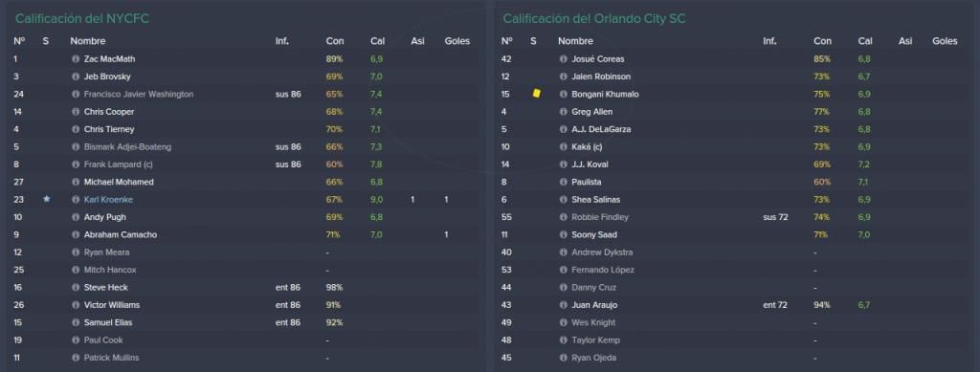Open info icon next to Juan Araujo
This screenshot has height=372, width=980.
click(563, 305)
